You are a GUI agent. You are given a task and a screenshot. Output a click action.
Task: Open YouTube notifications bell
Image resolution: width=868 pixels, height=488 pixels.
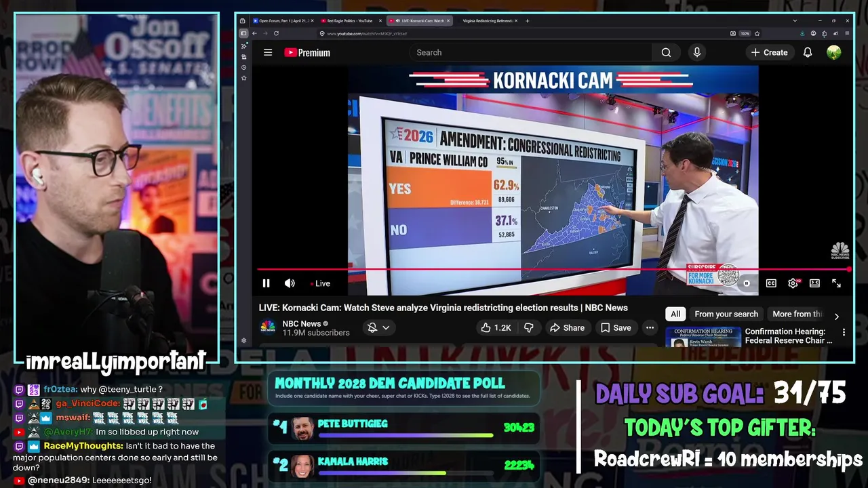808,52
